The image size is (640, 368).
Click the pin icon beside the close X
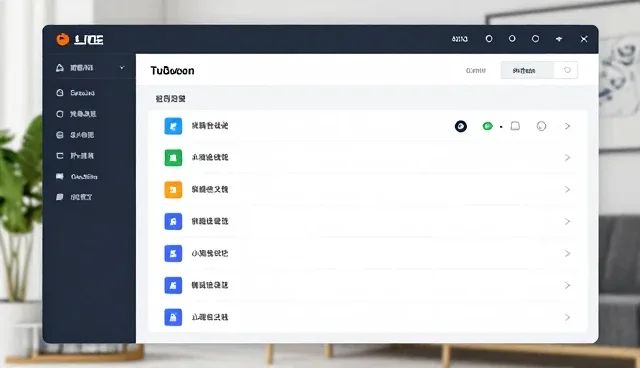coord(559,39)
